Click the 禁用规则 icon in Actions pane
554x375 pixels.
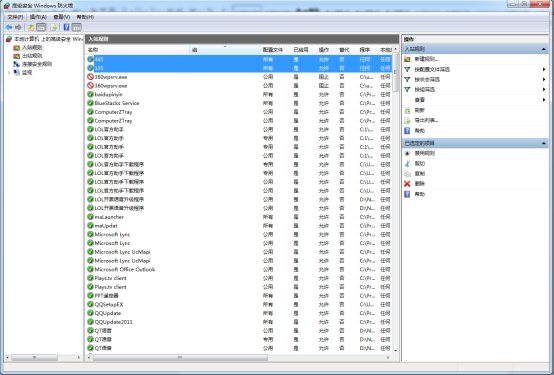click(x=407, y=153)
